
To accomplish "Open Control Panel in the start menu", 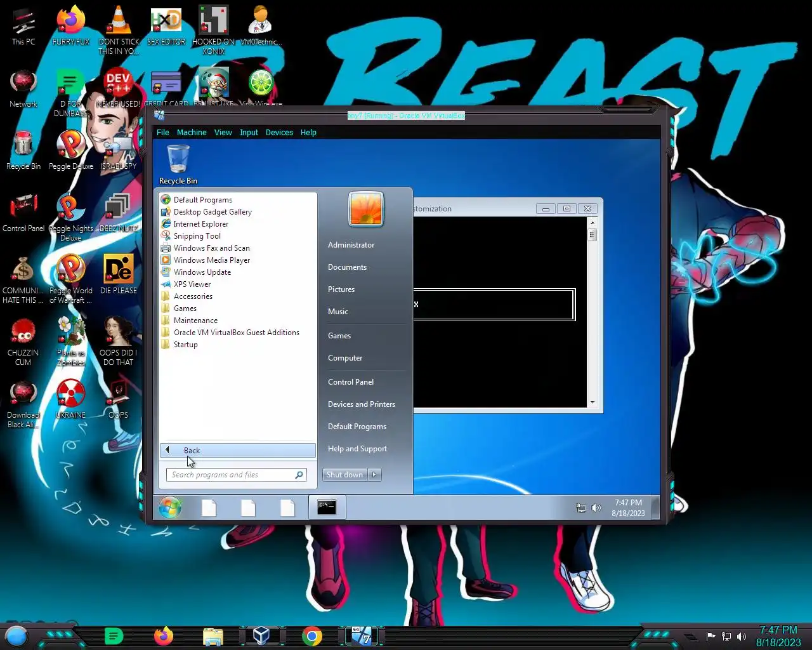I will [351, 382].
